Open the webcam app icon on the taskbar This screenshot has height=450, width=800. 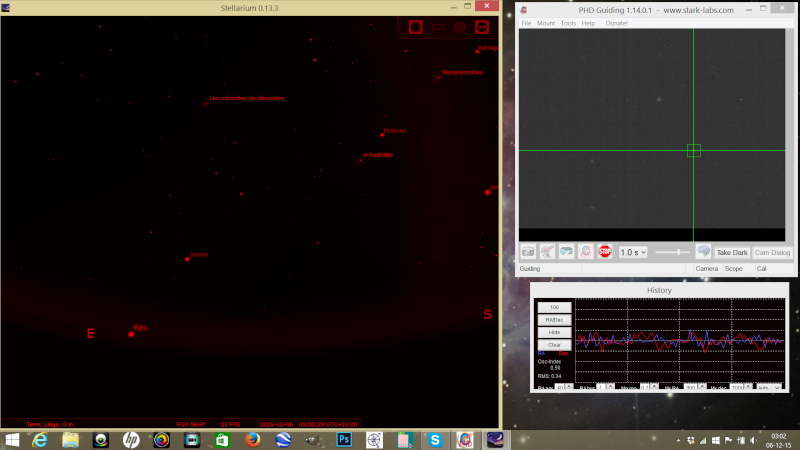click(101, 440)
